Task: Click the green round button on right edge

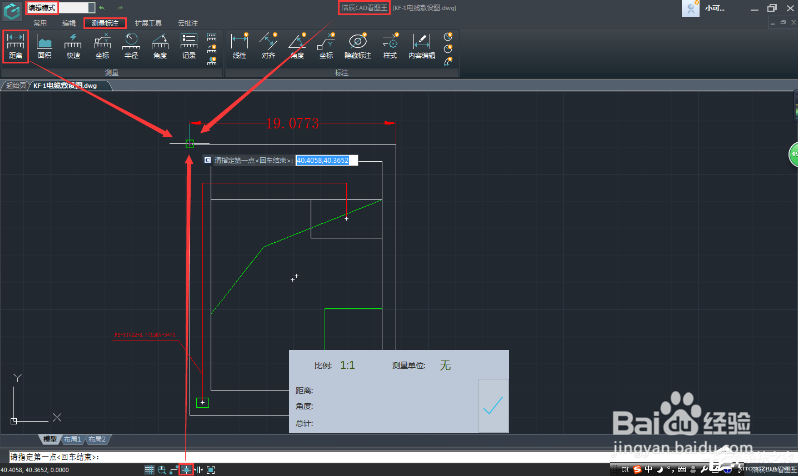Action: tap(793, 155)
